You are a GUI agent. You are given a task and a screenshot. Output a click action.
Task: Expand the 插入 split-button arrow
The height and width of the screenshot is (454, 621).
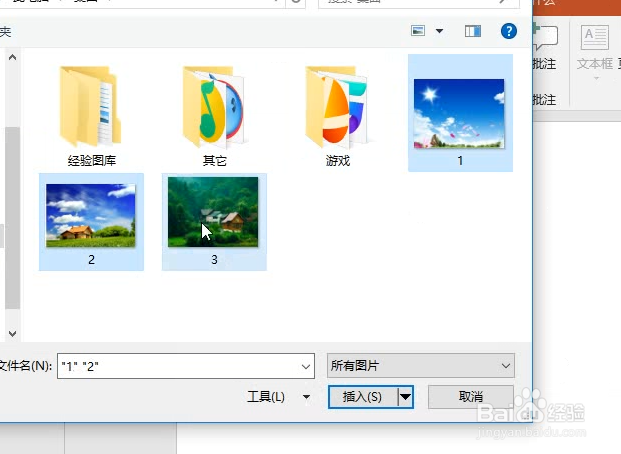406,397
